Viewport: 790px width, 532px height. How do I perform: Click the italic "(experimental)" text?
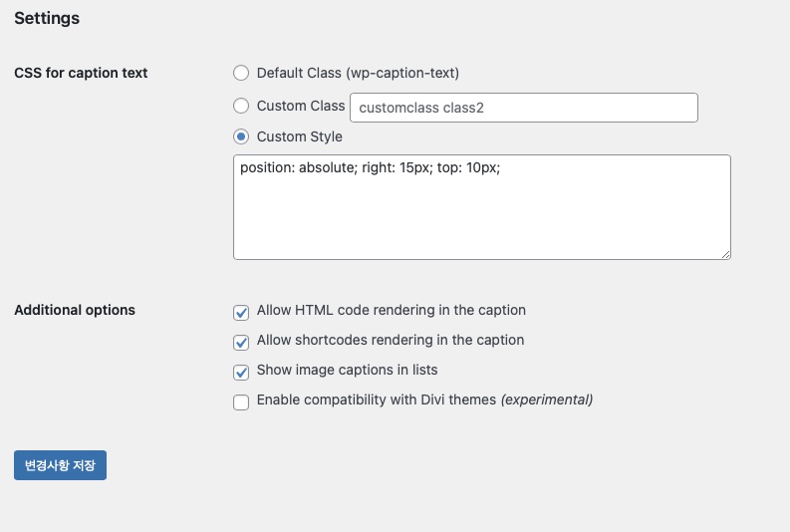click(546, 399)
